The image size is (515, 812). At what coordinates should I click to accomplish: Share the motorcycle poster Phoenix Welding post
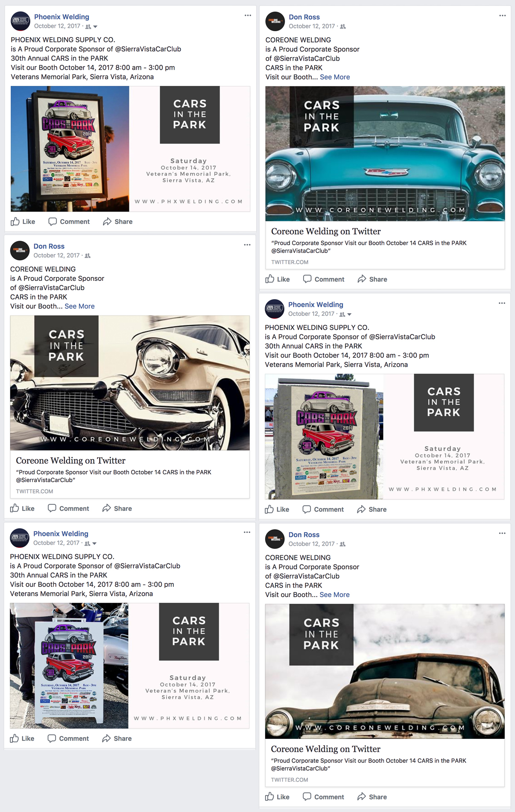pyautogui.click(x=117, y=738)
